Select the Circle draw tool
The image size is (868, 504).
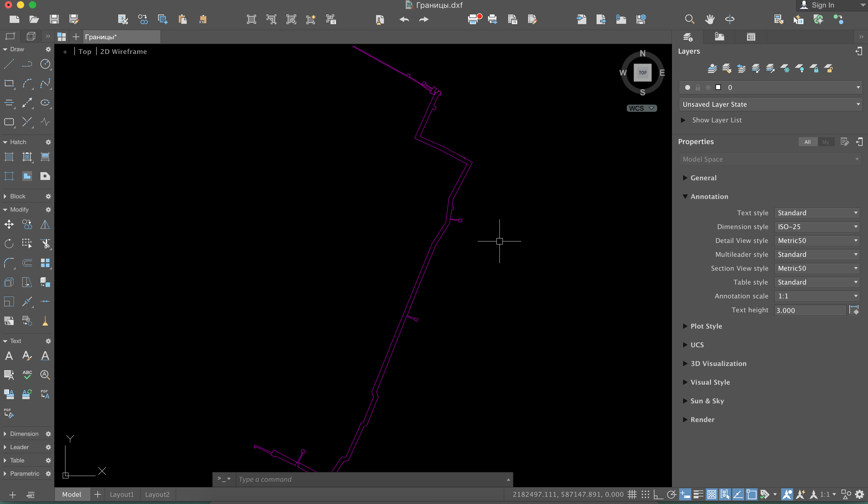(x=45, y=64)
